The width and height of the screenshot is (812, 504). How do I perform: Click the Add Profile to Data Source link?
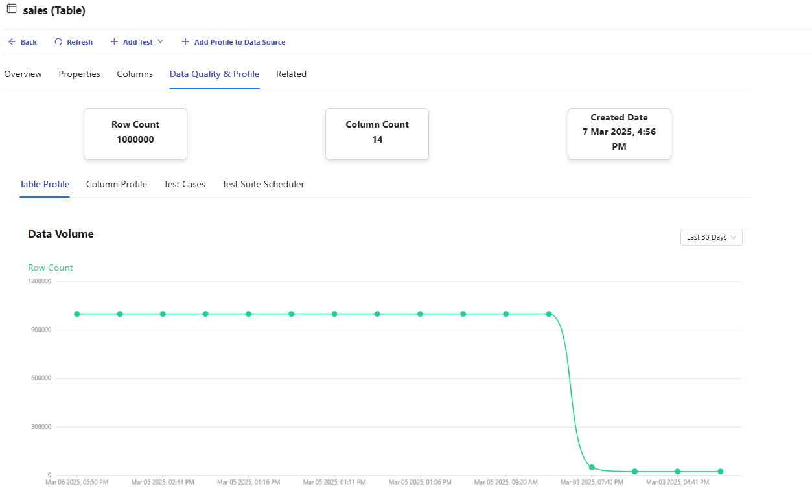click(240, 42)
